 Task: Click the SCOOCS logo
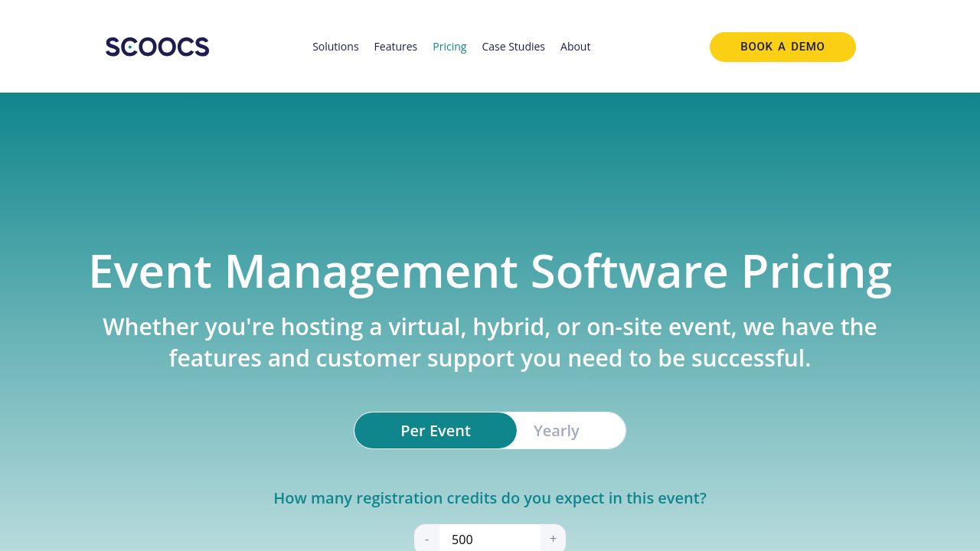coord(157,47)
